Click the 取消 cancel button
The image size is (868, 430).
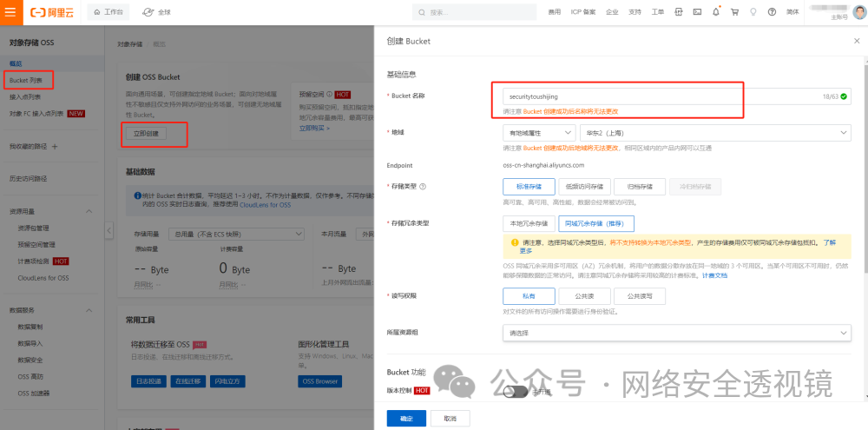point(450,419)
